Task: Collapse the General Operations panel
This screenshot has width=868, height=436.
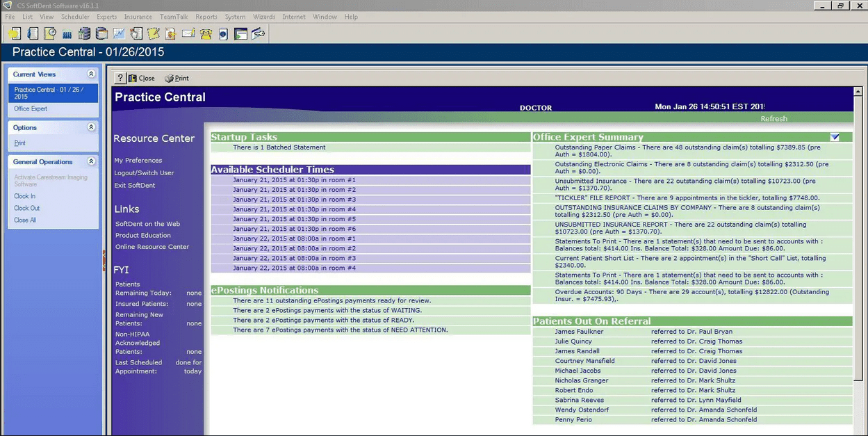Action: 91,162
